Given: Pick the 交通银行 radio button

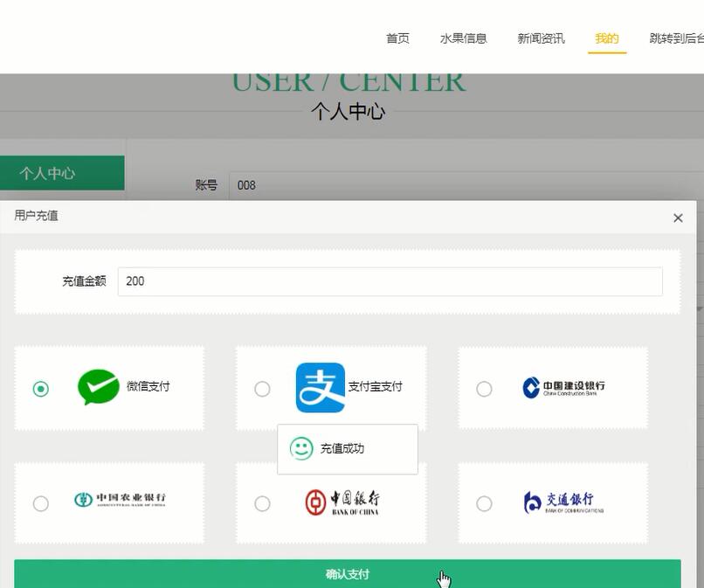Looking at the screenshot, I should coord(484,503).
